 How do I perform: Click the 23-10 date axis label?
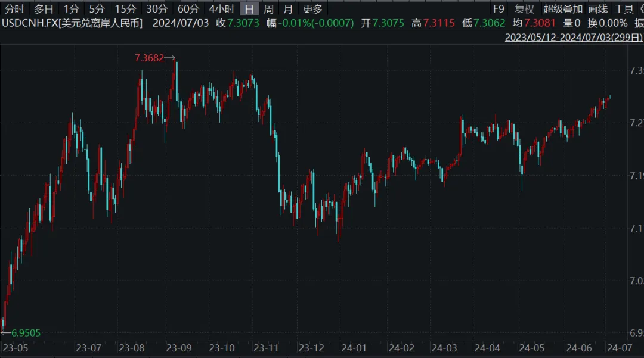coord(222,348)
